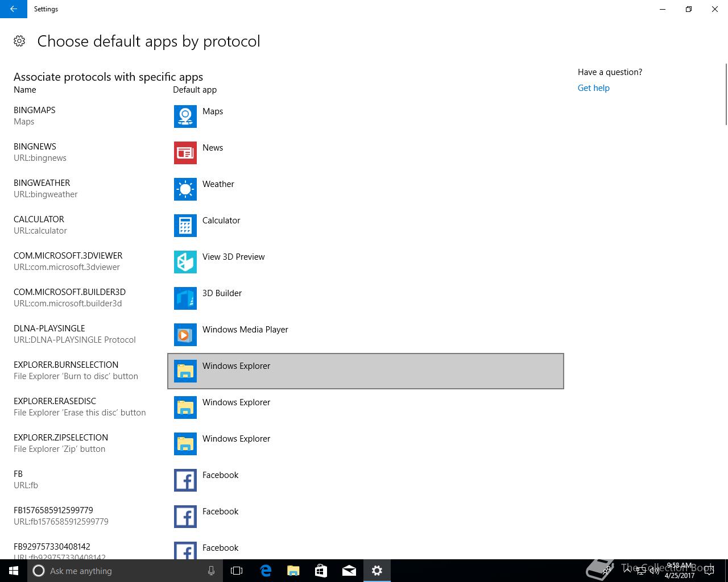
Task: Click in the Ask me anything search box
Action: (125, 571)
